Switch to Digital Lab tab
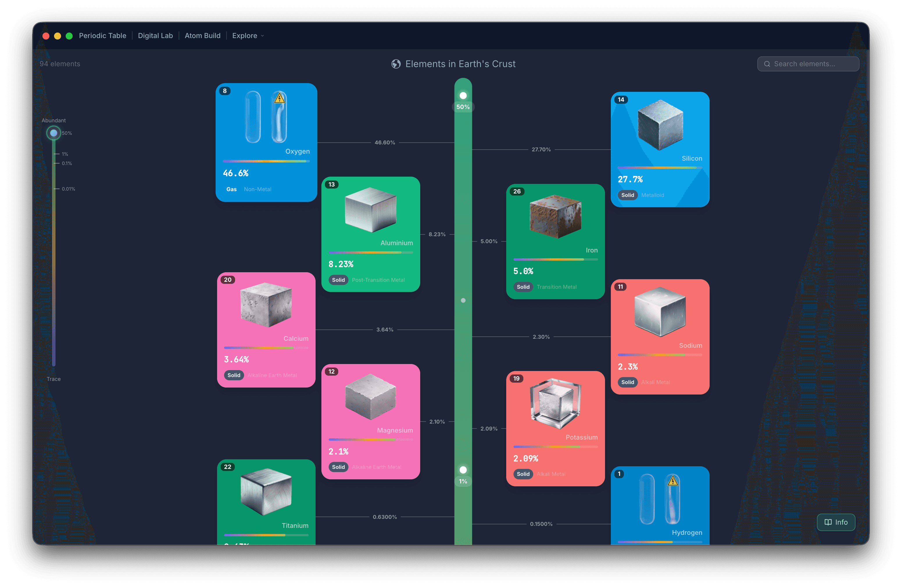This screenshot has width=902, height=588. click(155, 36)
